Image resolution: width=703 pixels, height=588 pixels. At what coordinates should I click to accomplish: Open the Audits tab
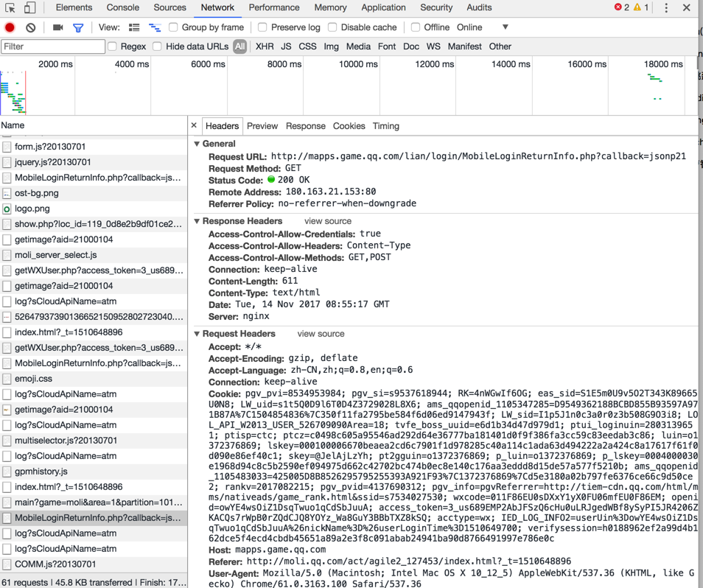click(479, 7)
